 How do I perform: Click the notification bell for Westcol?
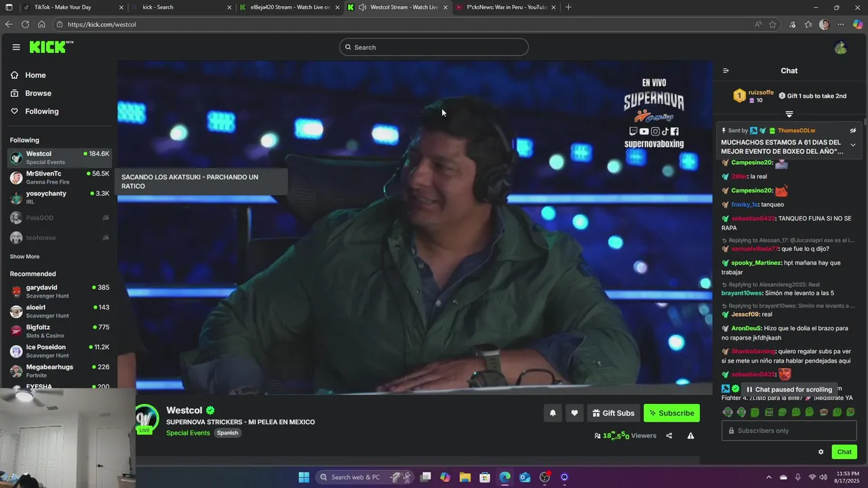click(x=553, y=413)
